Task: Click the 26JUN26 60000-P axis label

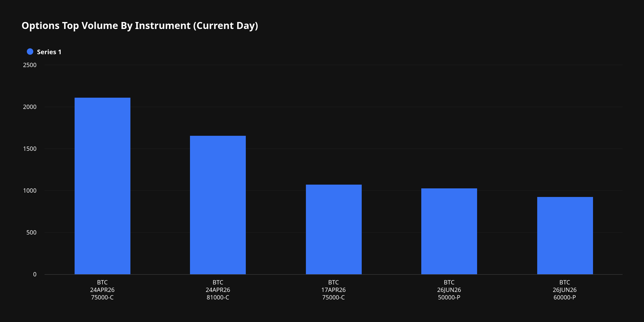Action: tap(565, 290)
